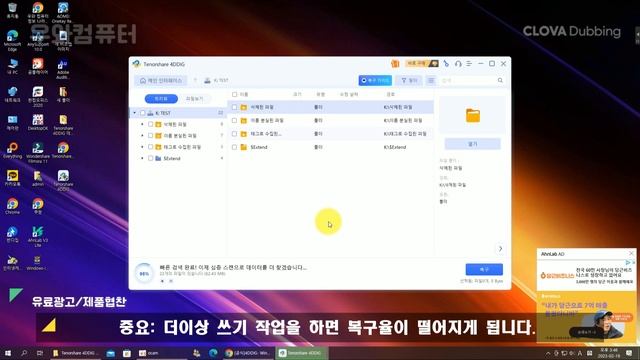Go to the home interface button

click(x=161, y=80)
